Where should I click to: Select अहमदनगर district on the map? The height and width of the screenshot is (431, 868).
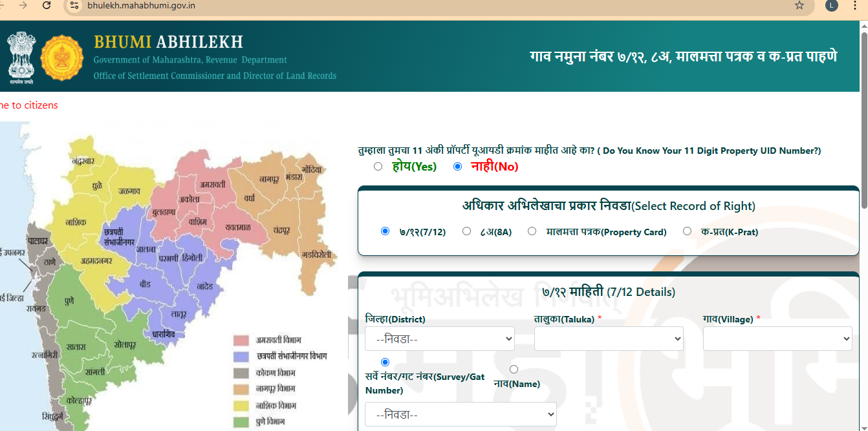click(x=97, y=261)
